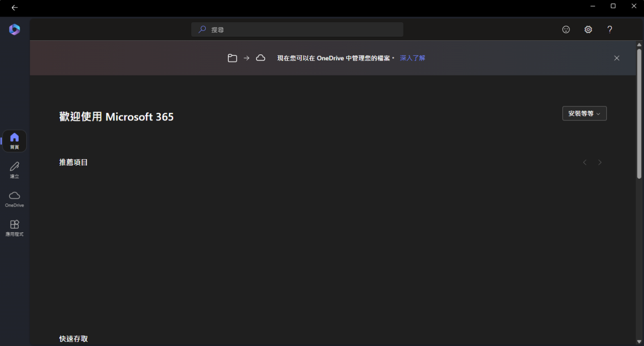The height and width of the screenshot is (346, 644).
Task: Open the 應用程式 (Apps) sidebar tab
Action: click(15, 228)
